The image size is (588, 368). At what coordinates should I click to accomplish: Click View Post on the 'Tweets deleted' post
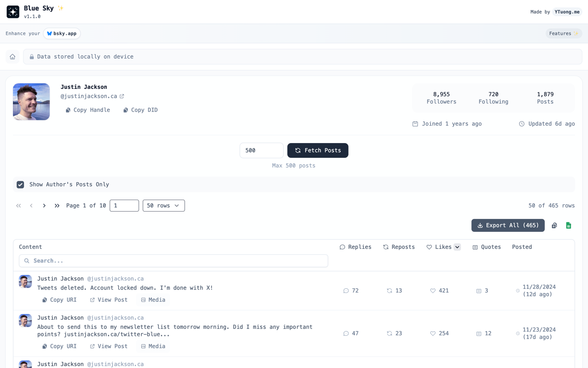tap(109, 300)
